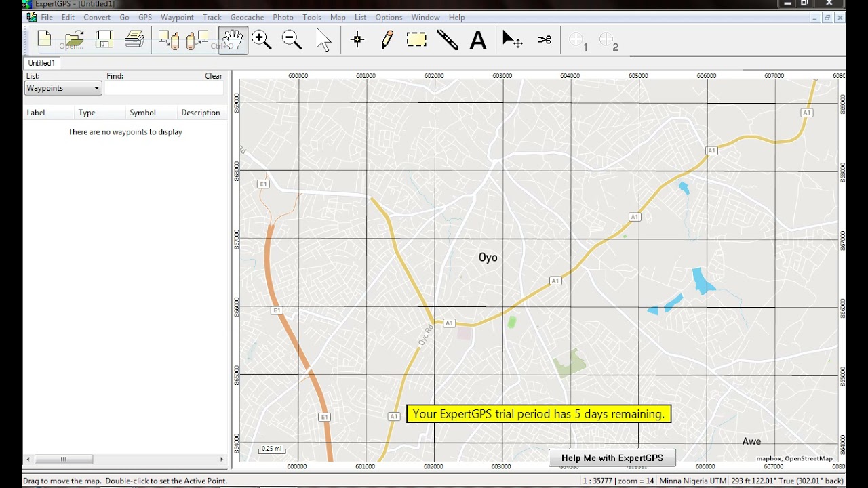Screen dimensions: 868x488
Task: Open the GPS menu
Action: (145, 17)
